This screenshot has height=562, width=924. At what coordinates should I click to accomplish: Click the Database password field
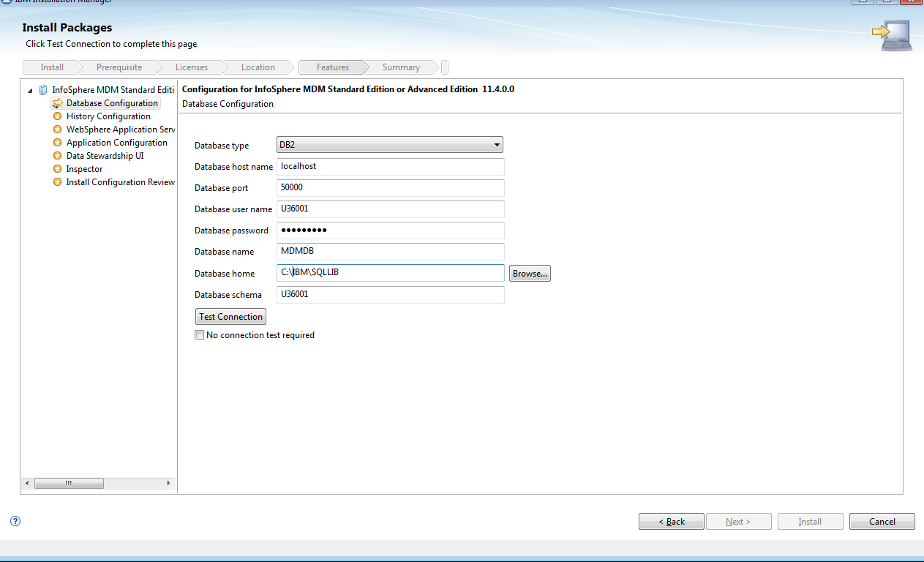(x=391, y=231)
